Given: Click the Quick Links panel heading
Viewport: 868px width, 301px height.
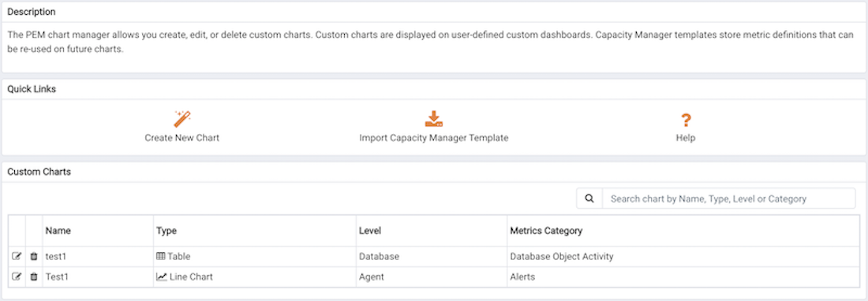Looking at the screenshot, I should coord(32,89).
